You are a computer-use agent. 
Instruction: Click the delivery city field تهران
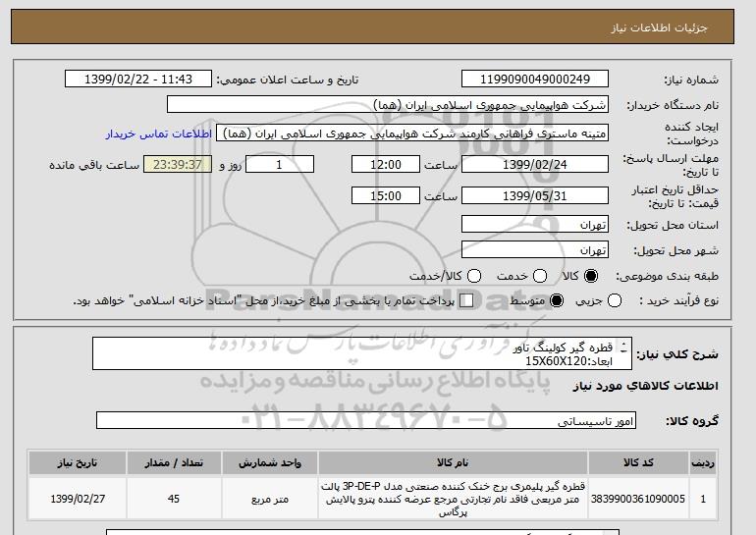(x=535, y=249)
